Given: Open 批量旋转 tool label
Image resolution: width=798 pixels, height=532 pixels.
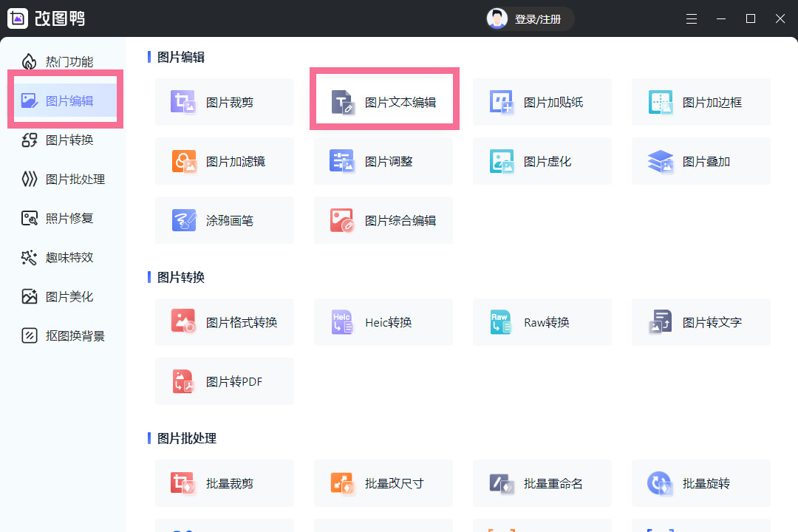Looking at the screenshot, I should tap(706, 484).
